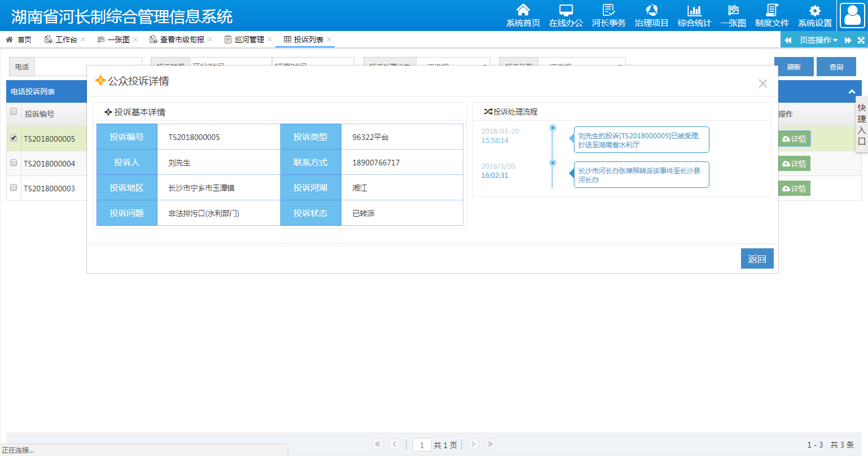The width and height of the screenshot is (868, 456).
Task: Click the 刷新 button
Action: [x=794, y=67]
